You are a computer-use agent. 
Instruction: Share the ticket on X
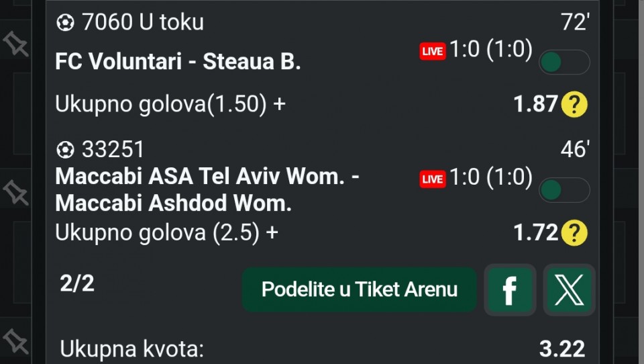click(569, 290)
